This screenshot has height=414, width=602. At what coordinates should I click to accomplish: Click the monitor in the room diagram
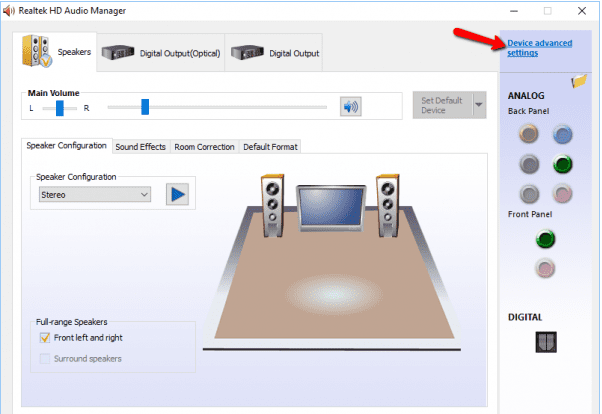[x=331, y=208]
